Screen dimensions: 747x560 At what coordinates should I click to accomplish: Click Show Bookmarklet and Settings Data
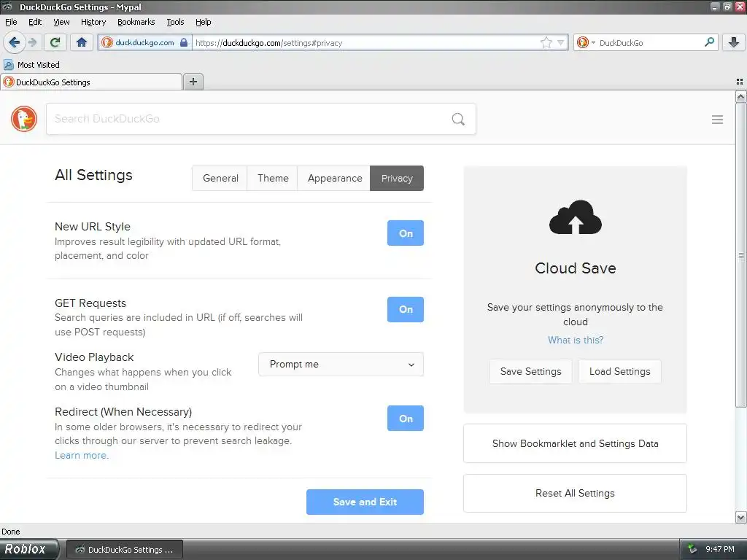pyautogui.click(x=575, y=443)
